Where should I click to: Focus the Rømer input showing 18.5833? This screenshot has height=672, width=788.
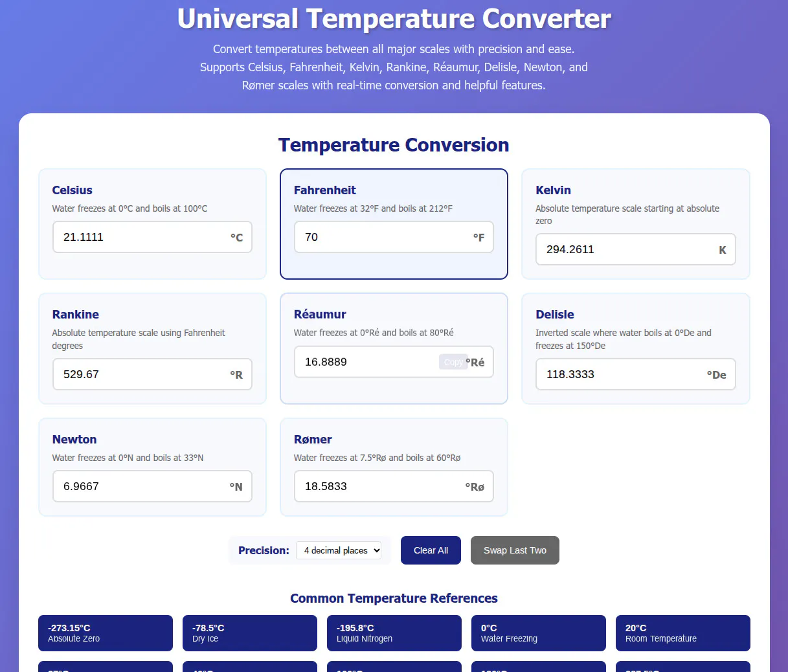394,486
